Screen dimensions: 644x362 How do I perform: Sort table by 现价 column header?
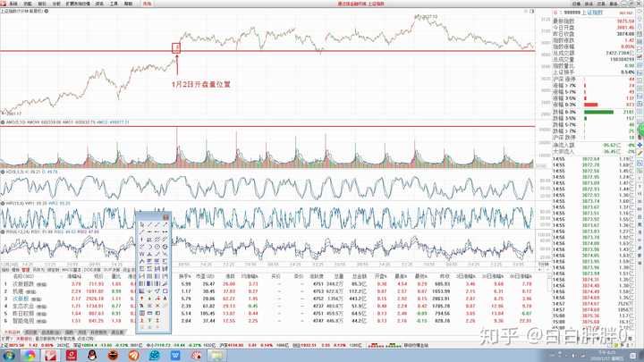click(x=98, y=276)
